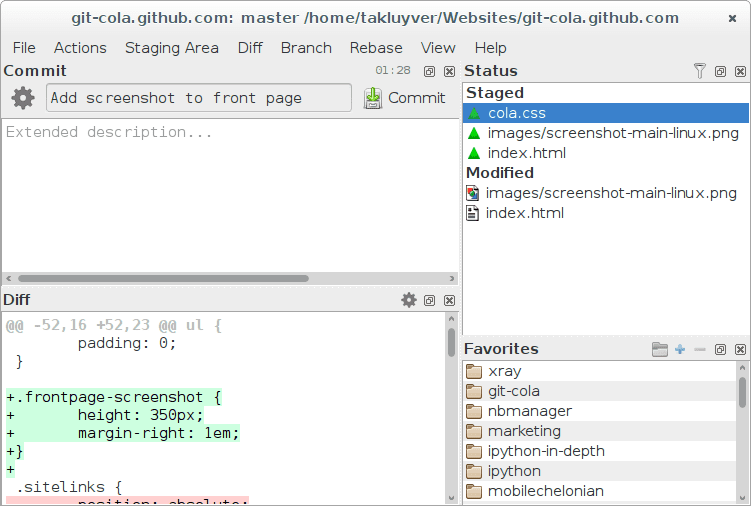Close the Diff panel

point(449,300)
